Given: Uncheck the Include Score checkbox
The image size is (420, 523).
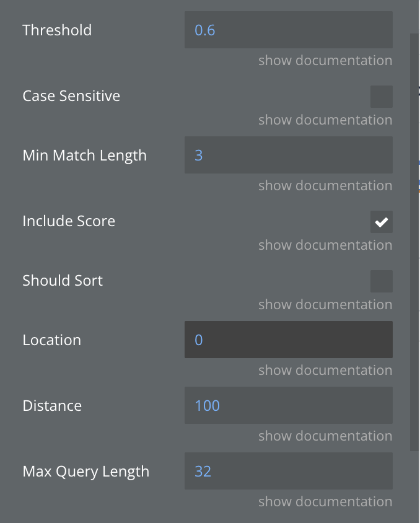Looking at the screenshot, I should [381, 222].
